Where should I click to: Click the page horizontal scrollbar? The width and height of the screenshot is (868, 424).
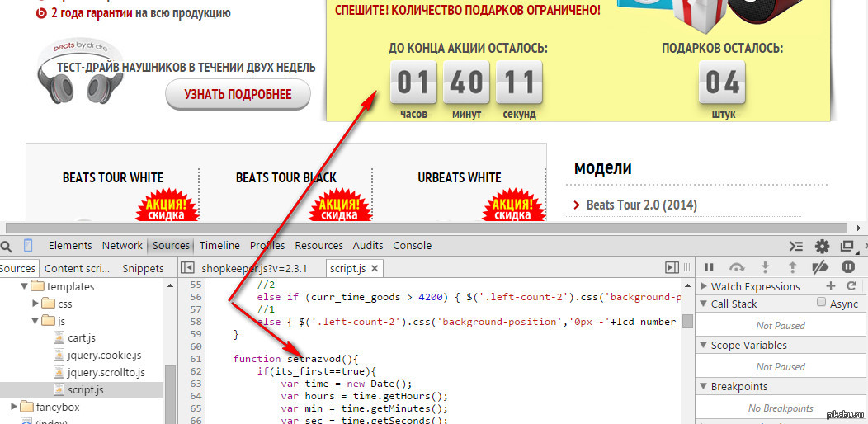click(427, 228)
